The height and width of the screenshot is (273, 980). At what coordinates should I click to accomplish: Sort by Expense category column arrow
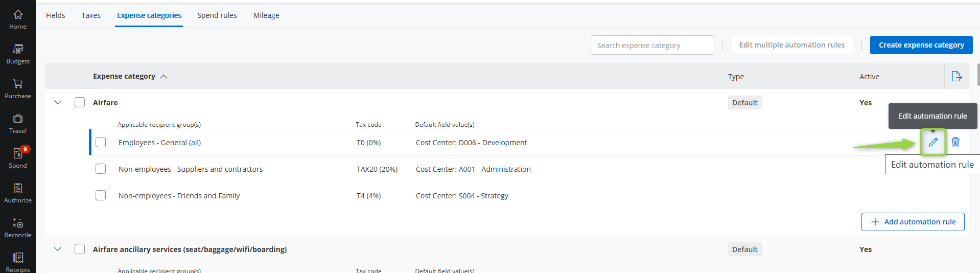tap(164, 77)
